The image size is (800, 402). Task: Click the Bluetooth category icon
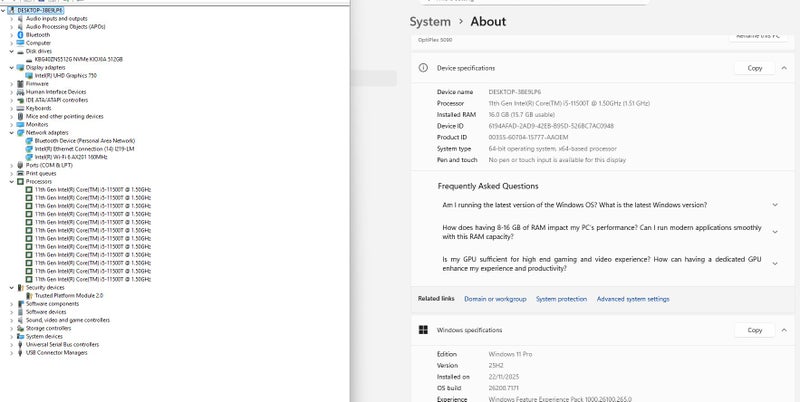pyautogui.click(x=20, y=35)
